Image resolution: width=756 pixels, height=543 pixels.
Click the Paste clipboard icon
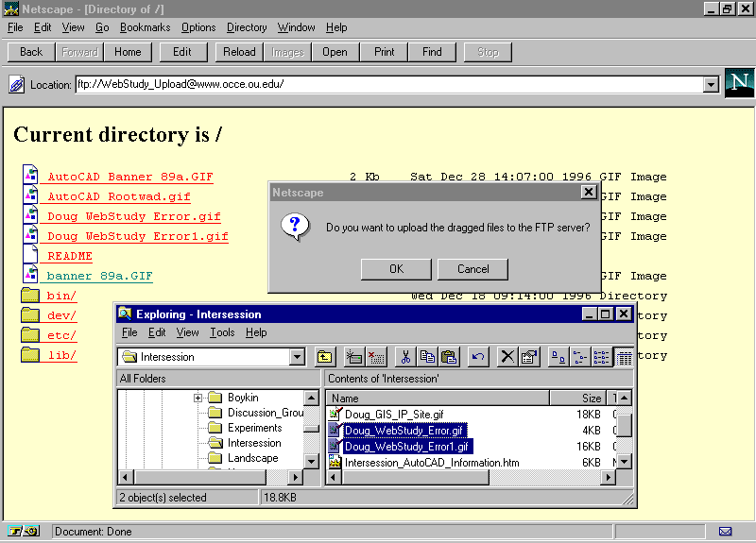click(448, 357)
